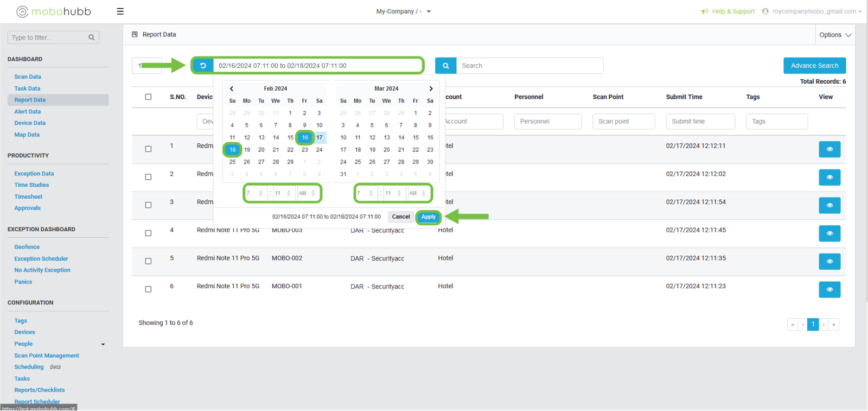
Task: Select February 23 in the calendar
Action: pos(305,150)
